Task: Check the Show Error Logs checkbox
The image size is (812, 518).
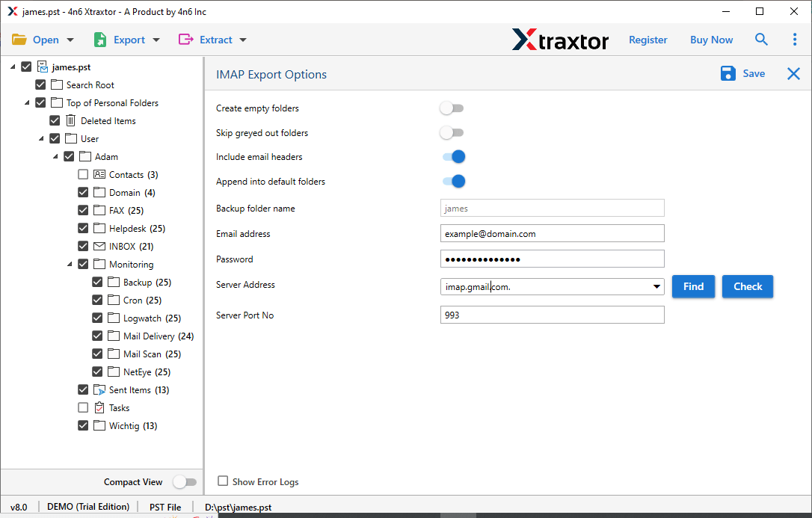Action: point(221,481)
